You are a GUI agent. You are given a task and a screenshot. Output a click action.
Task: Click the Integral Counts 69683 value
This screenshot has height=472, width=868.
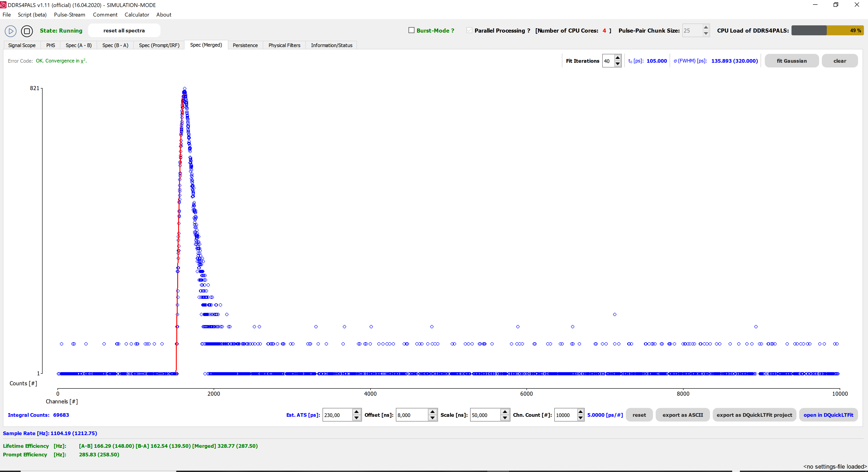[61, 415]
